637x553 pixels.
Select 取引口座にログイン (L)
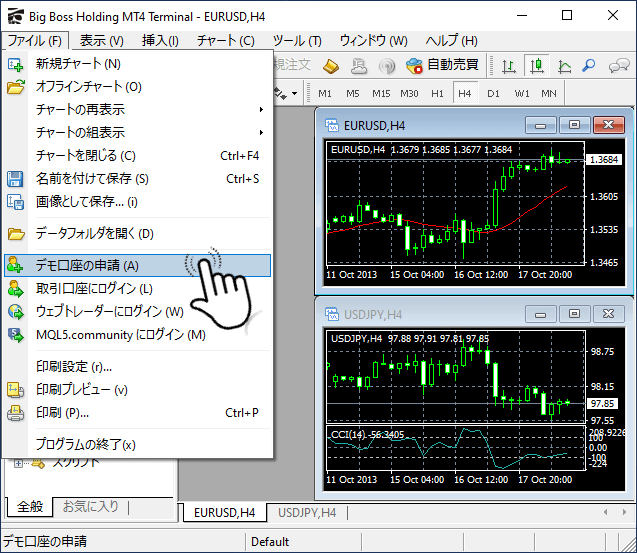point(137,288)
